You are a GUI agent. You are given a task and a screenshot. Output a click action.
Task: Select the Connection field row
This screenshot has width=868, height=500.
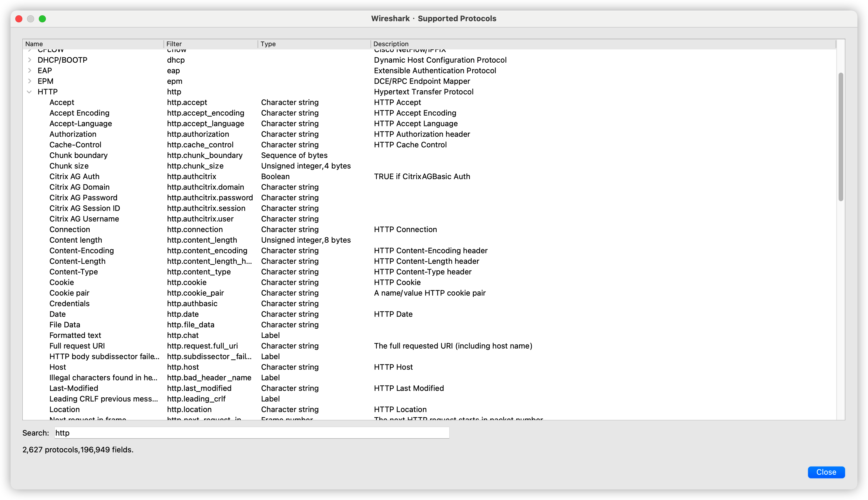tap(429, 230)
